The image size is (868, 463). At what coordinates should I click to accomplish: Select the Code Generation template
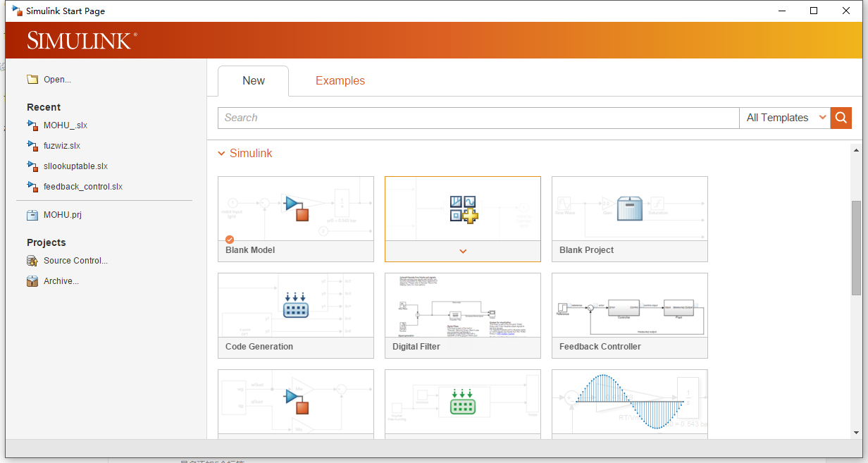pyautogui.click(x=296, y=316)
